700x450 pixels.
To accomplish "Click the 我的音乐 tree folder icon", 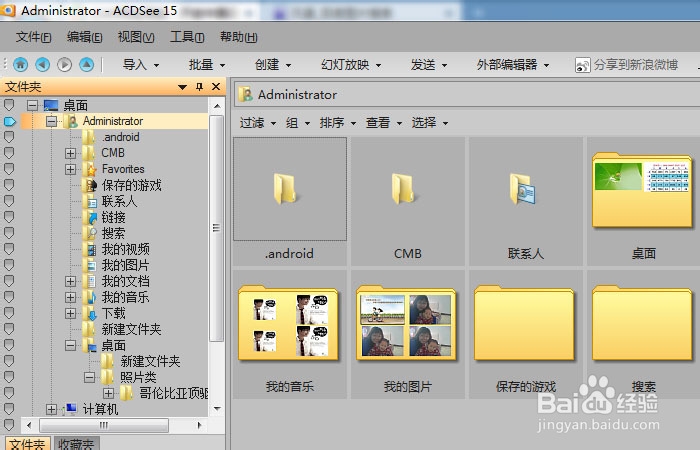I will point(90,297).
